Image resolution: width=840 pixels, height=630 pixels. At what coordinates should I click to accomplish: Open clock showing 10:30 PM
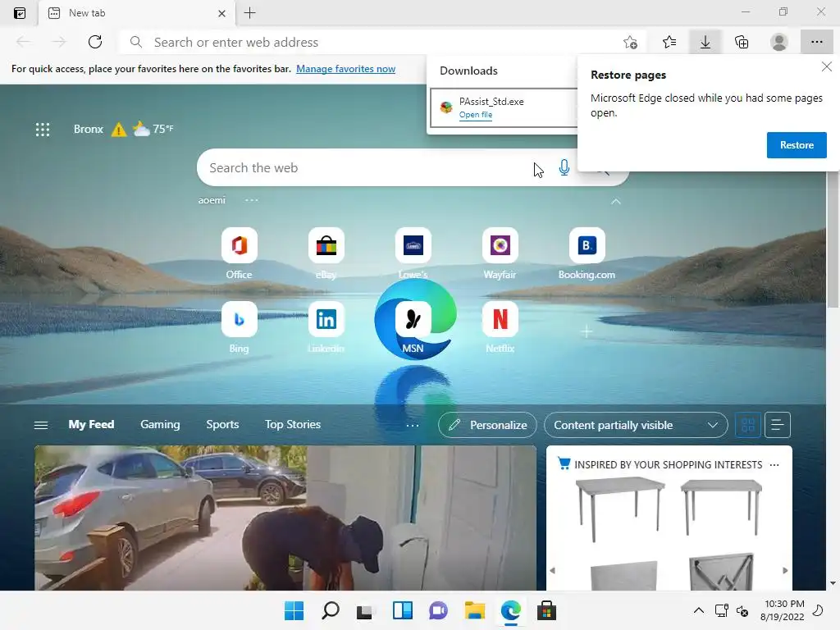coord(783,610)
